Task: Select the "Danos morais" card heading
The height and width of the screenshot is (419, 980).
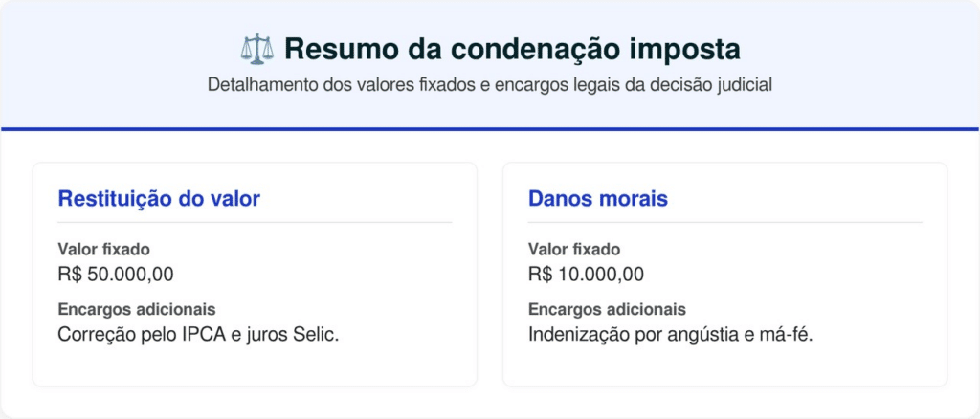Action: coord(598,199)
